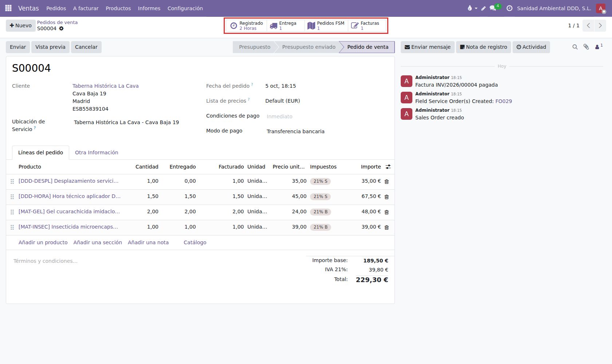The height and width of the screenshot is (364, 612).
Task: Switch to the Otra Información tab
Action: 97,153
